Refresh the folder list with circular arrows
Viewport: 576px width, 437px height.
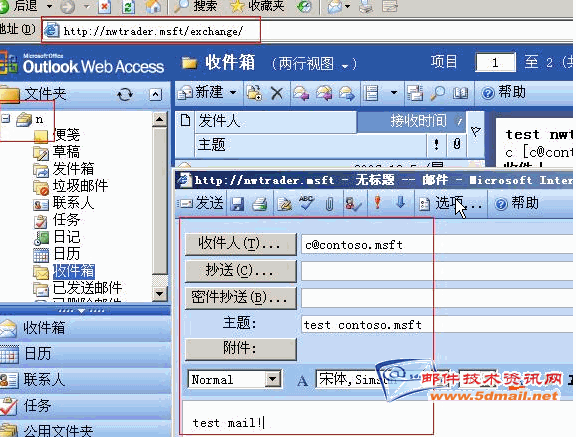(125, 95)
